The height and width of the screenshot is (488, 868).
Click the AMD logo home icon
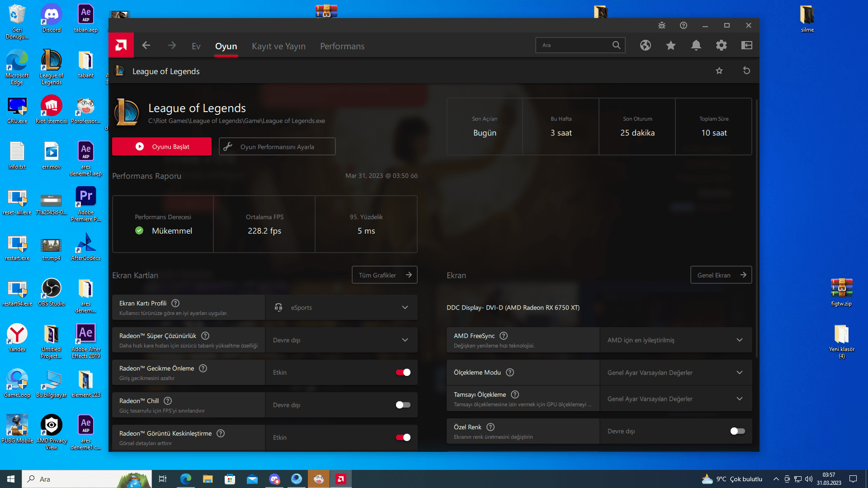pyautogui.click(x=121, y=45)
